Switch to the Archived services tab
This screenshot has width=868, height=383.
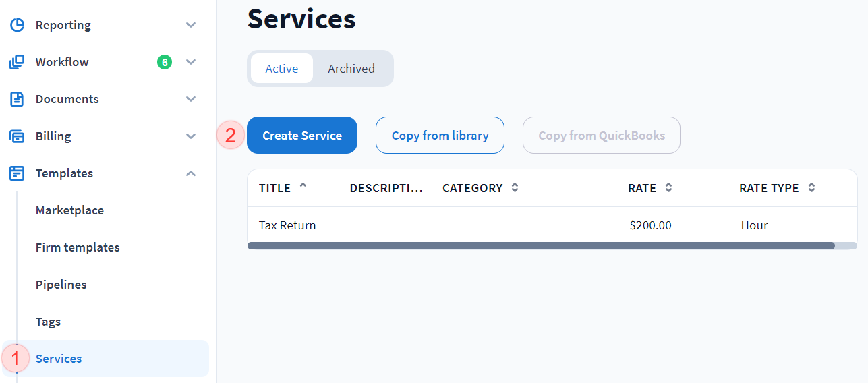click(351, 69)
